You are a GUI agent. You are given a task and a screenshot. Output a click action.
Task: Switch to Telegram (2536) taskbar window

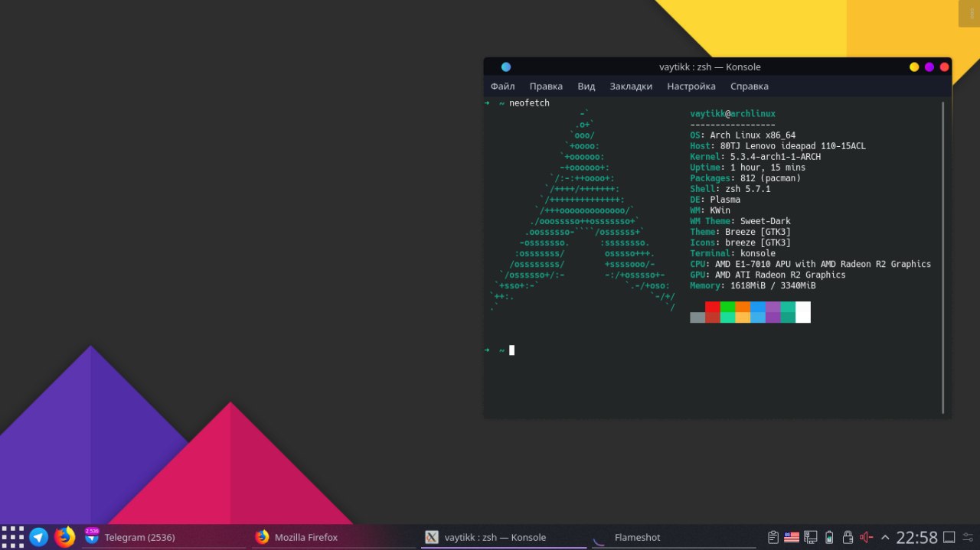(165, 537)
